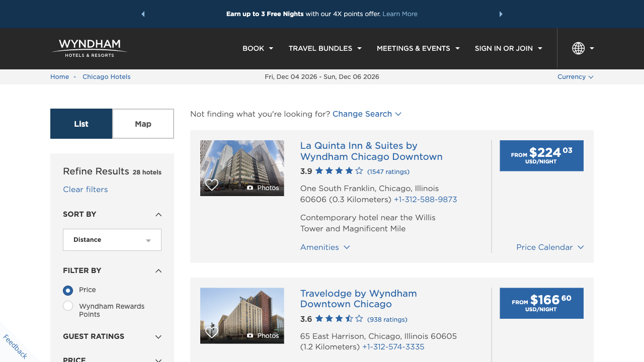Expand Price Calendar for La Quinta
This screenshot has width=644, height=362.
coord(550,247)
